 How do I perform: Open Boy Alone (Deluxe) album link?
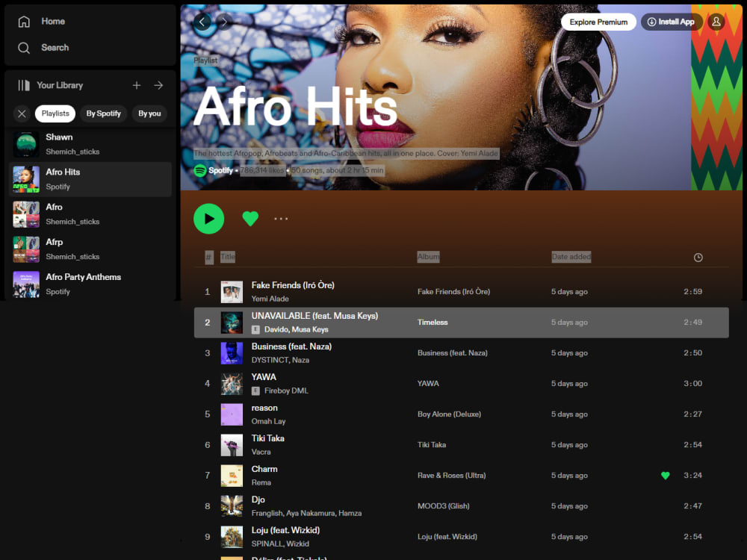click(449, 414)
